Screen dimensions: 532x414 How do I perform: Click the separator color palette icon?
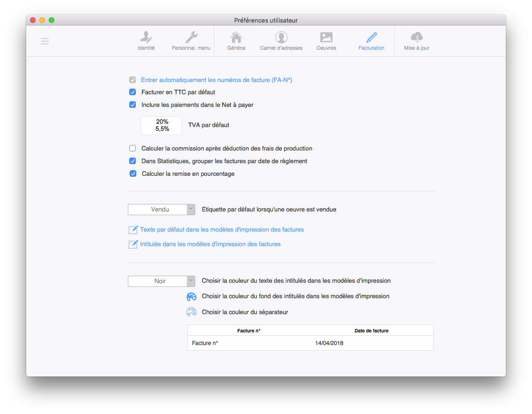point(192,312)
